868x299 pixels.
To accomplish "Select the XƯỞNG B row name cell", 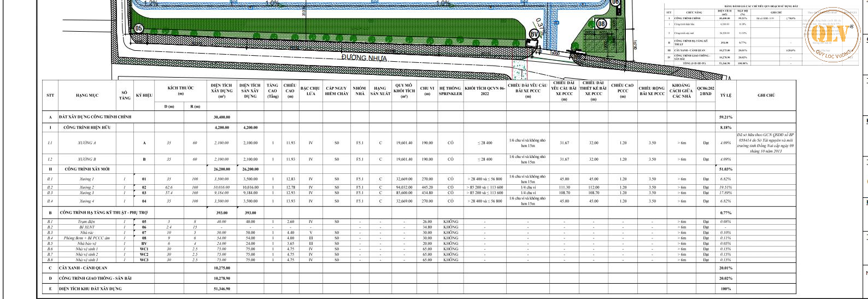I will coord(87,160).
